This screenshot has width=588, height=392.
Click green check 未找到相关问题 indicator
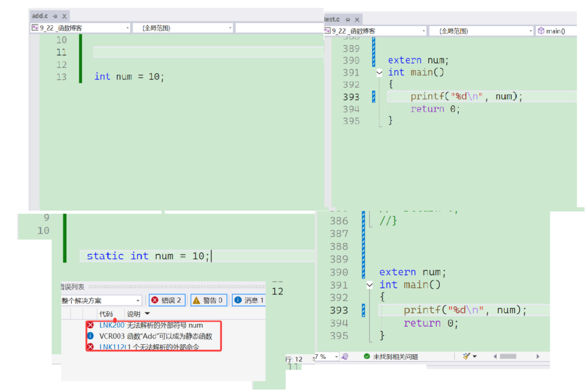[x=391, y=356]
